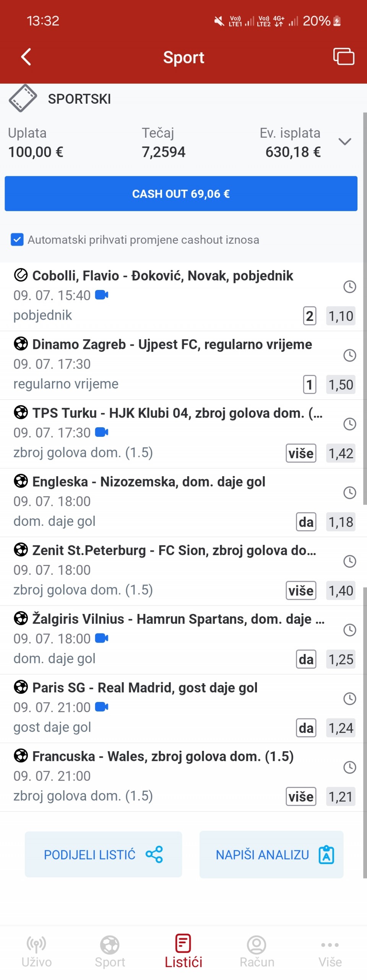Open live stream icon for Cobolli - Đoković
The width and height of the screenshot is (367, 980).
102,295
